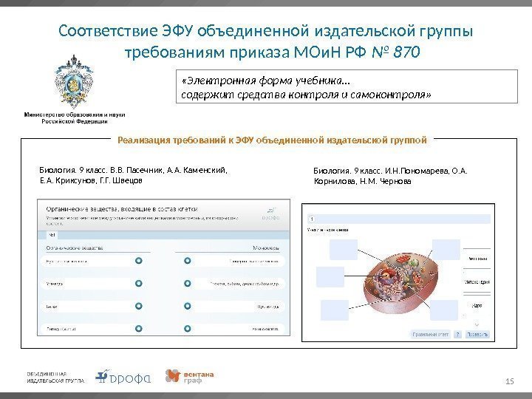Click the lower-right answer box of the cell diagram

coord(444,310)
